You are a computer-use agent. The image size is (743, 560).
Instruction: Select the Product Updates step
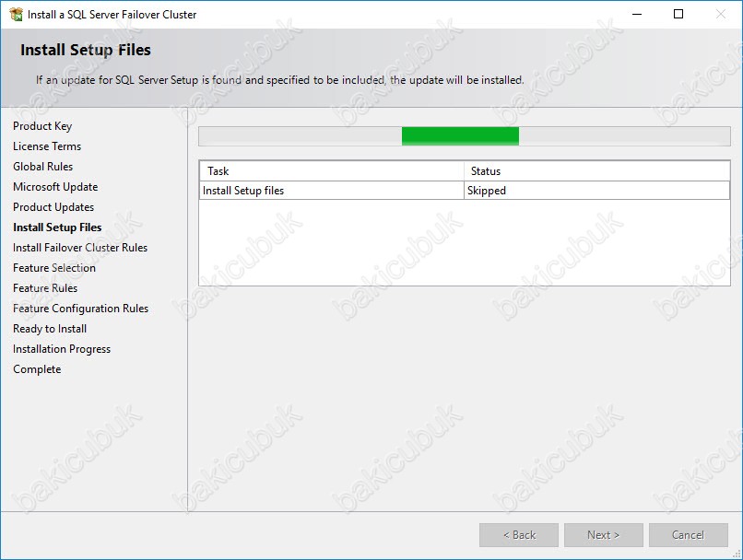[x=53, y=207]
